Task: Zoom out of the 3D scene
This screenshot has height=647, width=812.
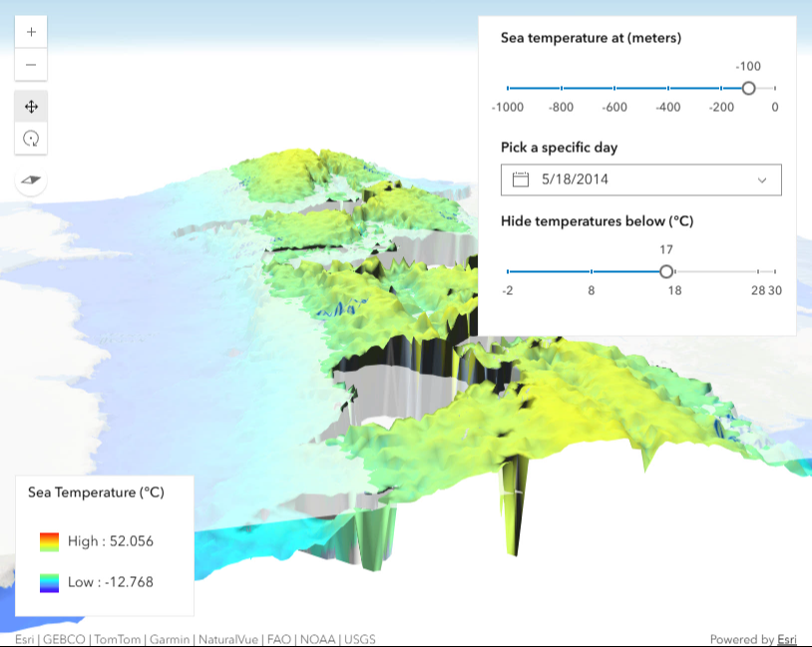Action: tap(31, 65)
